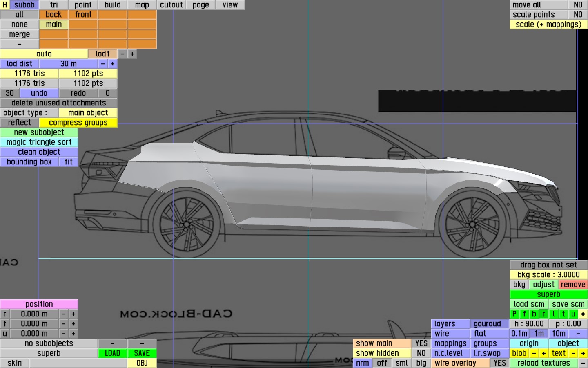Click the green SAVE button
The width and height of the screenshot is (588, 368).
(x=142, y=353)
